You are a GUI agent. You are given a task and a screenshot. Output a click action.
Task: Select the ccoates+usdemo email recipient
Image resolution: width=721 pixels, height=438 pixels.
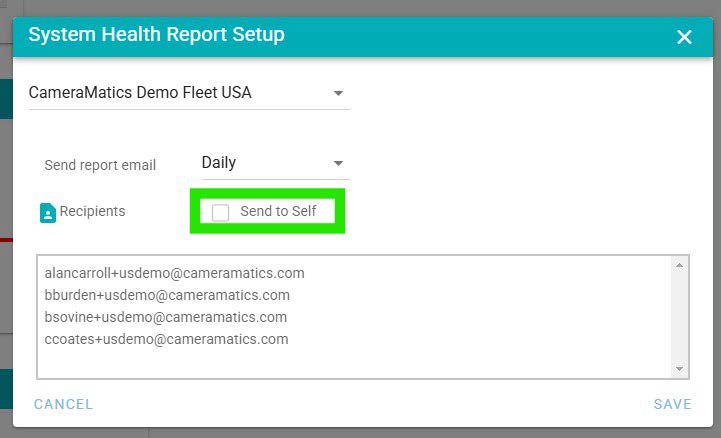click(166, 339)
